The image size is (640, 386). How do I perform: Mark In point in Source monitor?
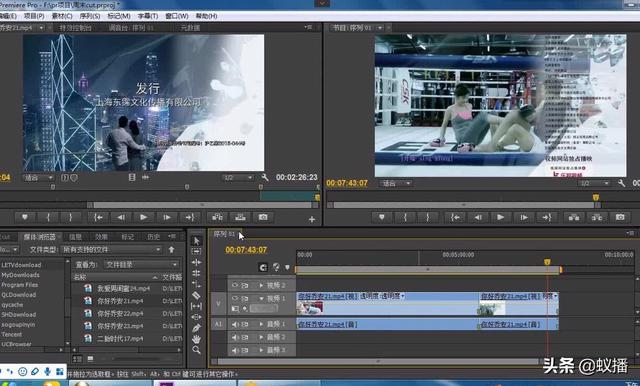point(48,217)
